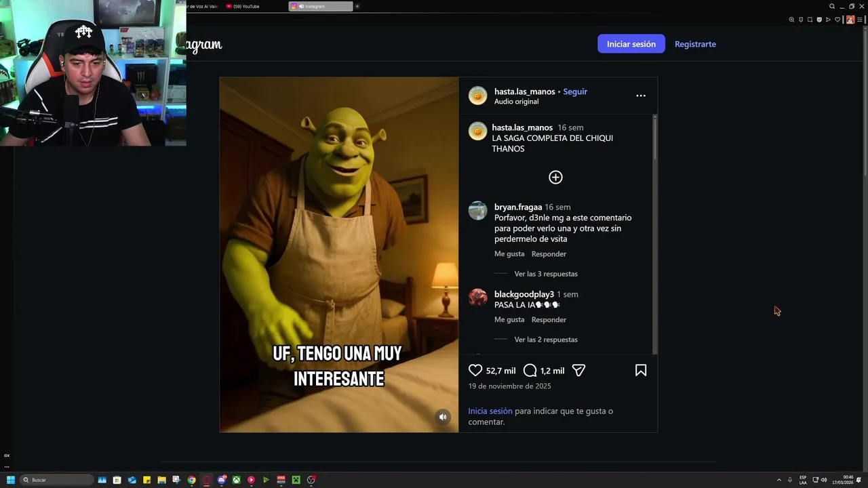Open OBS Studio from the taskbar
The width and height of the screenshot is (868, 488).
(311, 480)
